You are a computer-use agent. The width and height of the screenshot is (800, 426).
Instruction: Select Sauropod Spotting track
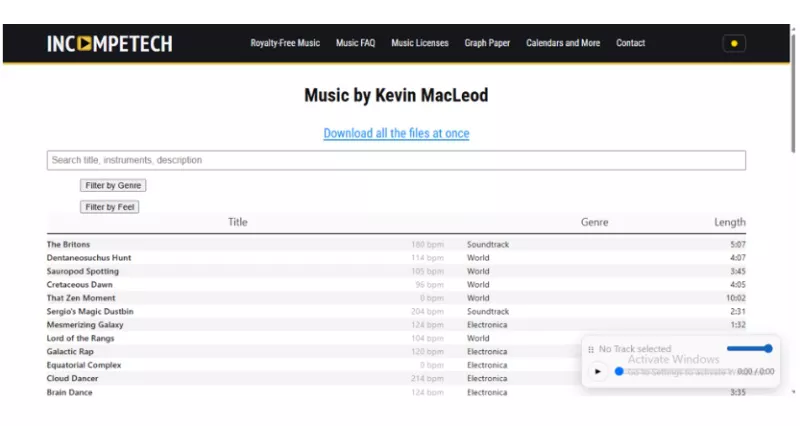(x=83, y=271)
